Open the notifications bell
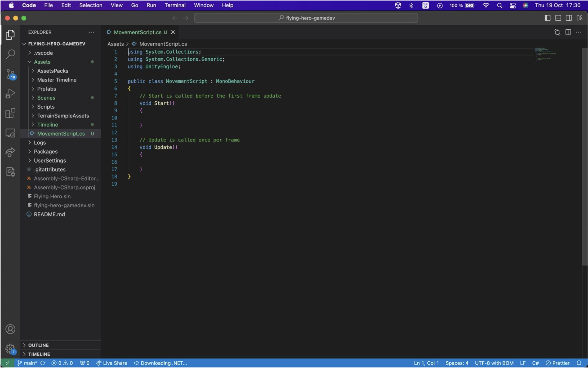 (579, 363)
